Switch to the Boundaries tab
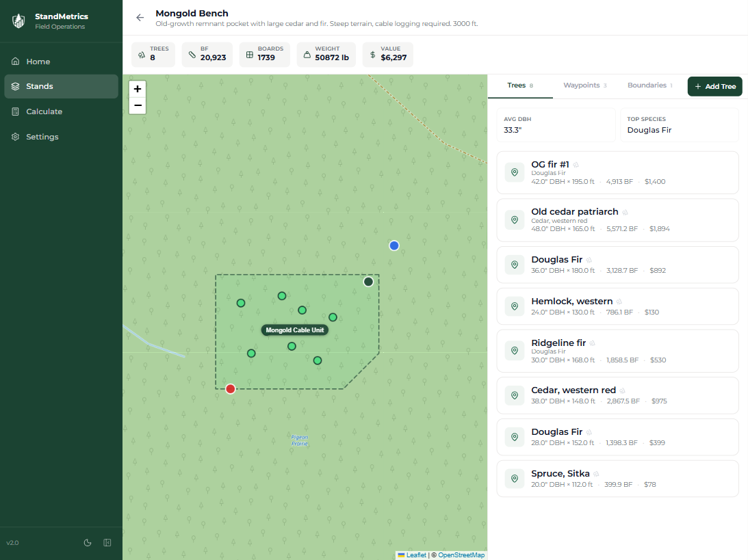 point(649,85)
